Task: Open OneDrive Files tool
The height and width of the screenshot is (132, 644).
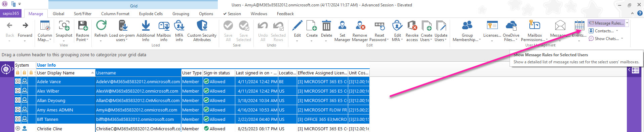Action: (x=511, y=31)
